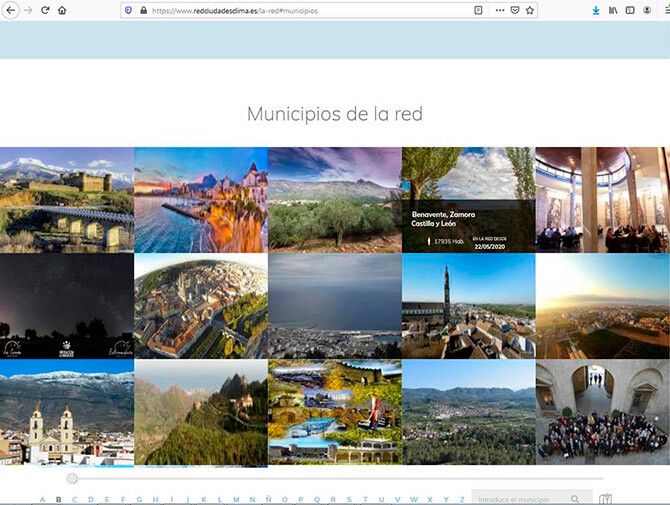Click the map icon beside the search box
Image resolution: width=670 pixels, height=505 pixels.
pyautogui.click(x=605, y=499)
